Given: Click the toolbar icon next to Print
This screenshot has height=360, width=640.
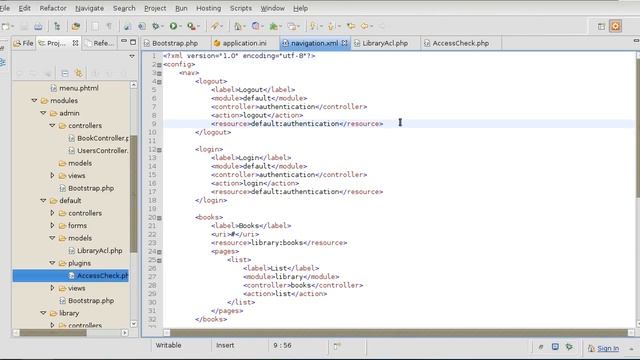Looking at the screenshot, I should [x=57, y=27].
